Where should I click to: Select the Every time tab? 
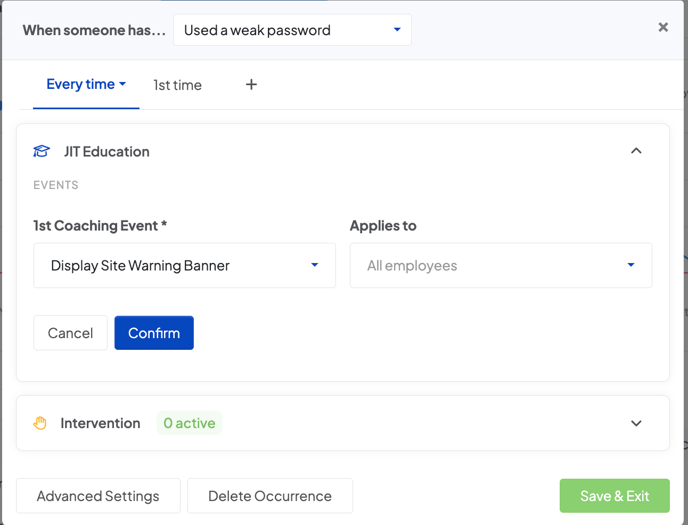[81, 84]
